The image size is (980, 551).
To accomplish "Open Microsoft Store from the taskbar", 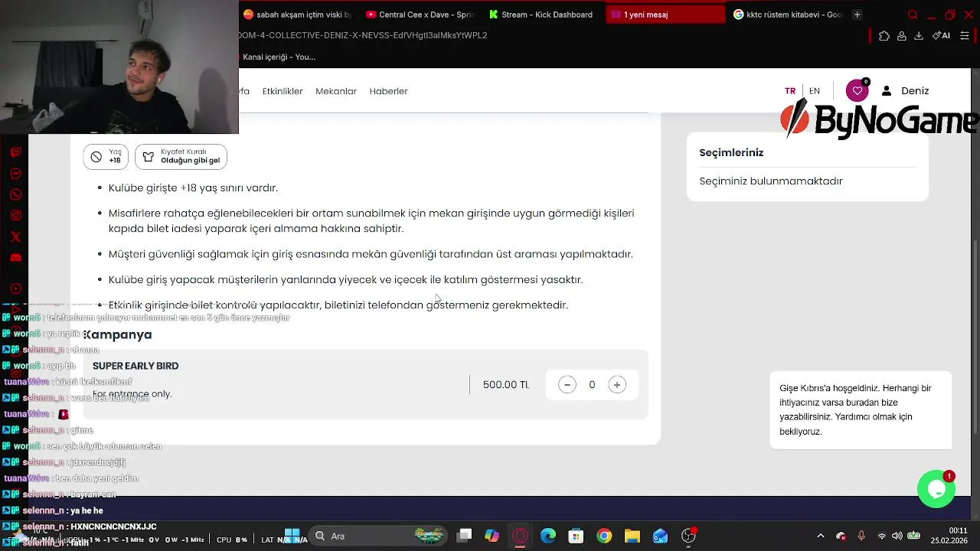I will (x=576, y=536).
